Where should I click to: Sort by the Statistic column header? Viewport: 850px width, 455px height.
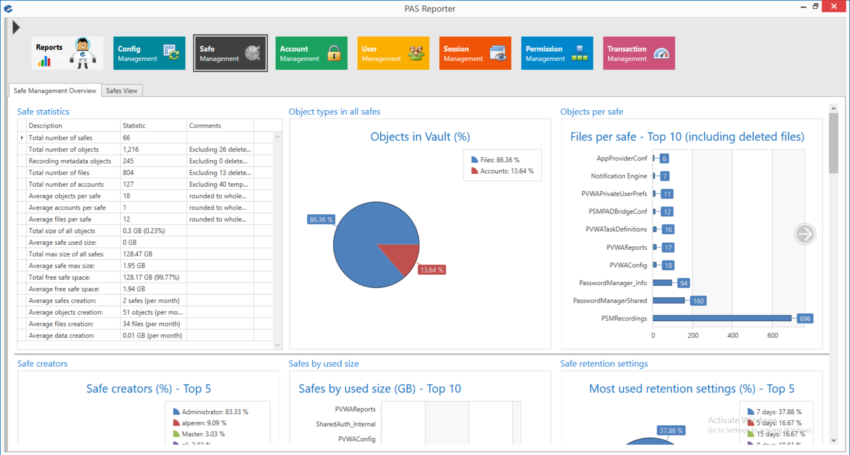pyautogui.click(x=158, y=125)
